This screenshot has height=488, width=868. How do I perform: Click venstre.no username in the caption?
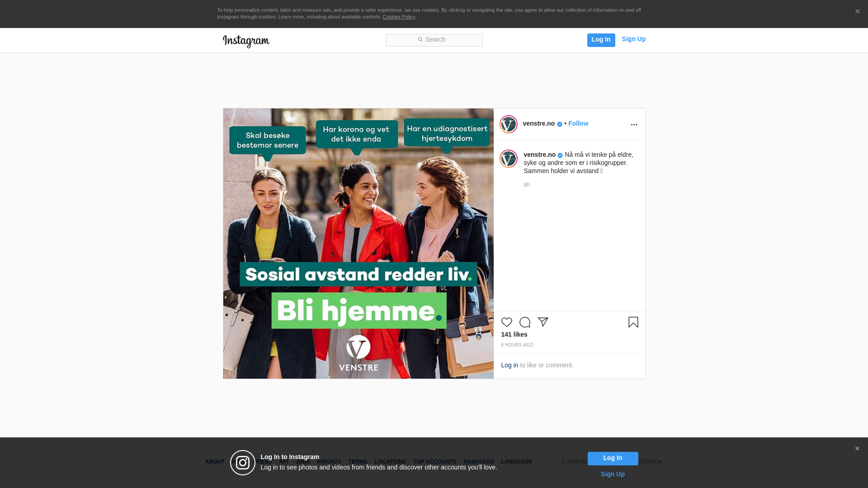(539, 155)
